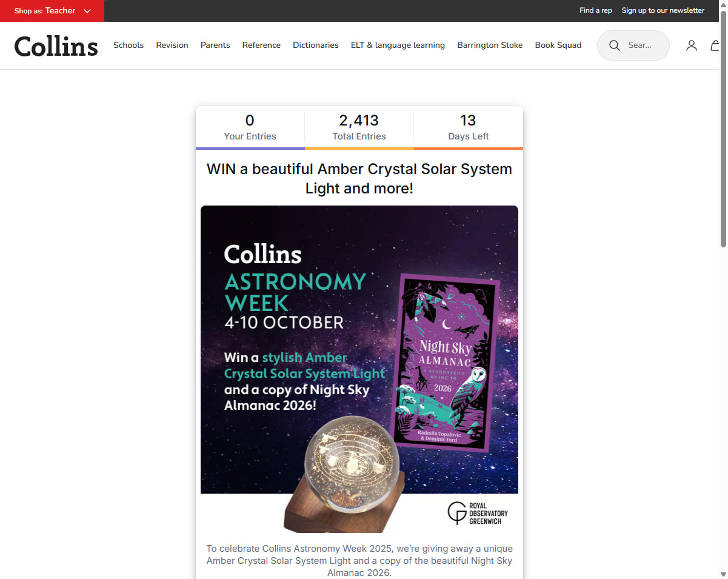This screenshot has height=579, width=728.
Task: Visit Barrington Stoke page
Action: point(490,45)
